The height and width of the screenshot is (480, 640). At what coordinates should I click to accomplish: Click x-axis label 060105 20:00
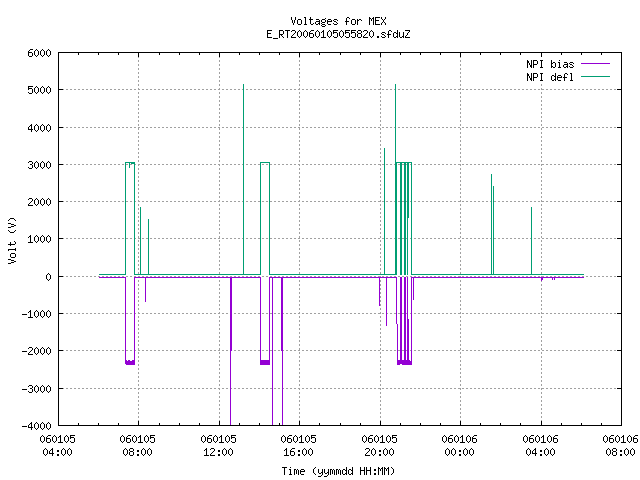379,446
